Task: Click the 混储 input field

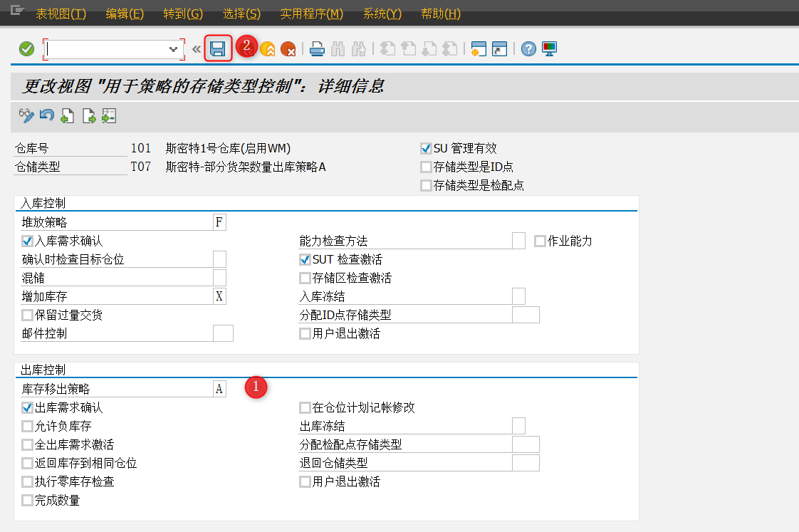Action: click(219, 278)
